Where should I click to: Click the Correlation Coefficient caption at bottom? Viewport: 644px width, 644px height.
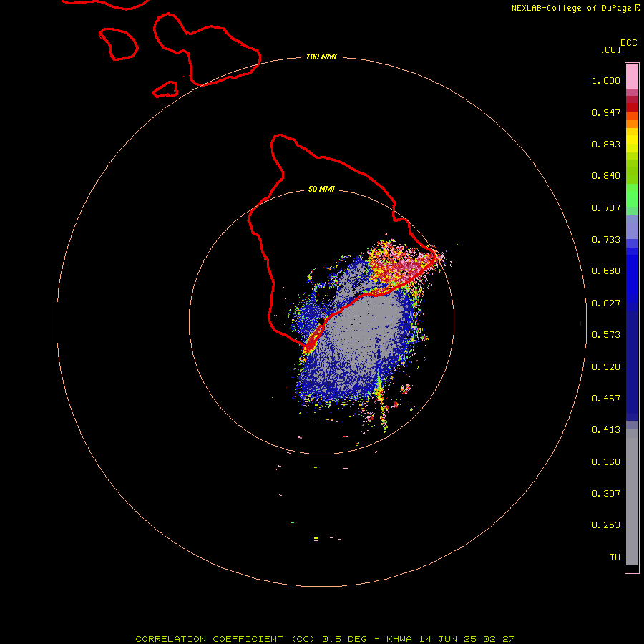pyautogui.click(x=325, y=639)
